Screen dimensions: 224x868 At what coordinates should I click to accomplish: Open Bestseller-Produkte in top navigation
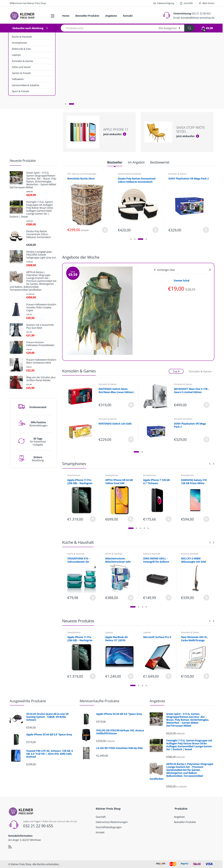[x=87, y=16]
